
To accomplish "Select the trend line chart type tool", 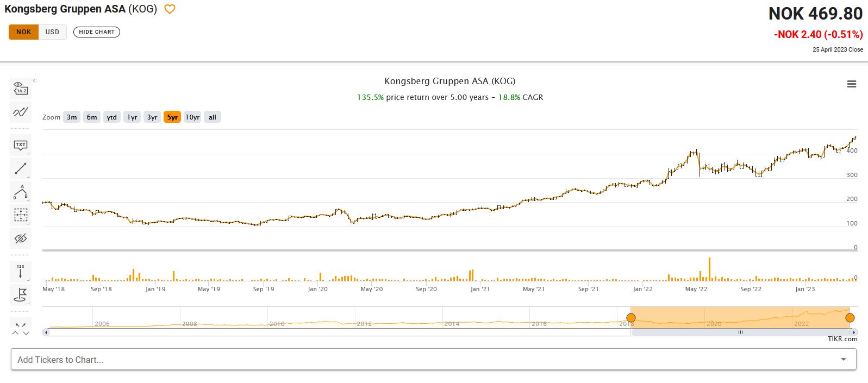I will (x=21, y=112).
